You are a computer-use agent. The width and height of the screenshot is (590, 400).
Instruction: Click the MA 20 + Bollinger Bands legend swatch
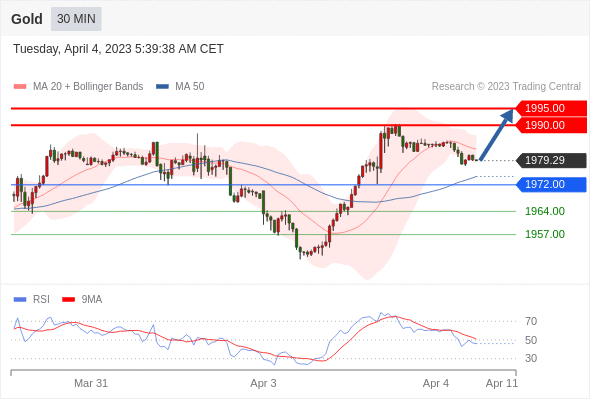20,87
